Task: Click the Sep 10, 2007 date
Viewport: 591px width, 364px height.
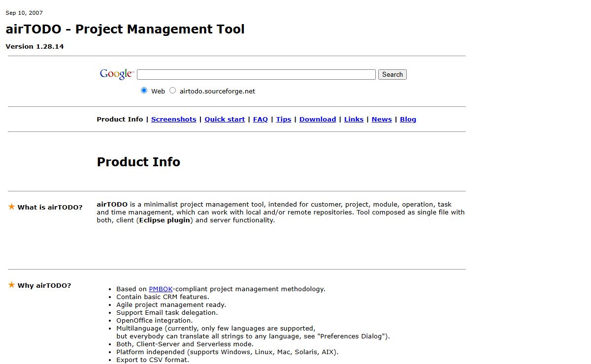Action: [x=24, y=13]
